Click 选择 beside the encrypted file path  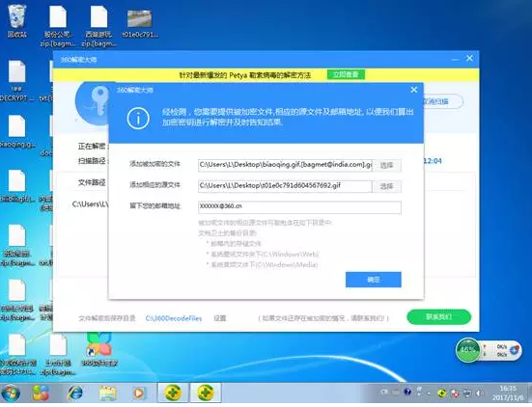(386, 165)
